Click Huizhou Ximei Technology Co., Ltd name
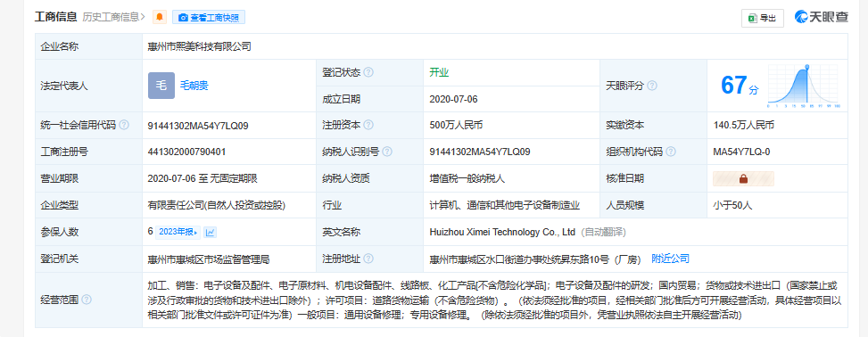This screenshot has height=337, width=868. (x=502, y=232)
